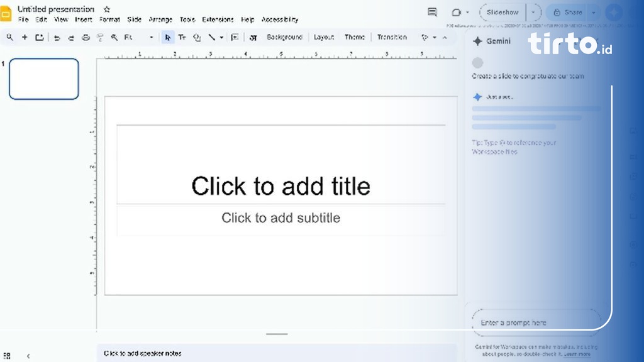Click the Transition button in toolbar
Screen dimensions: 644x362
click(392, 38)
